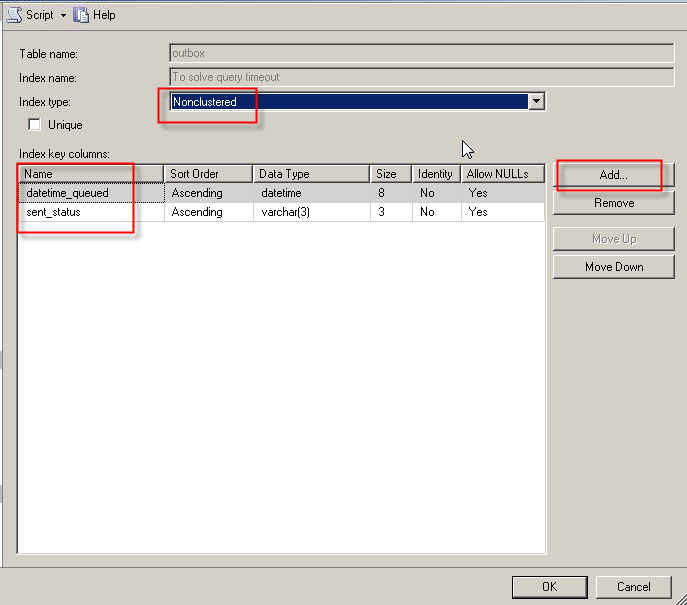Click OK to confirm the index
Screen dimensions: 687x605
click(x=549, y=587)
